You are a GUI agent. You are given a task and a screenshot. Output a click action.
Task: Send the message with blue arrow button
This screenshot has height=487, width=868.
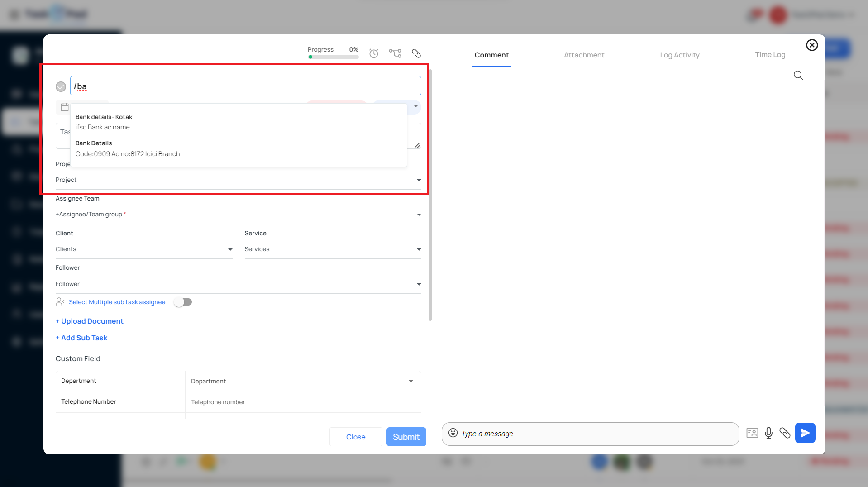805,433
